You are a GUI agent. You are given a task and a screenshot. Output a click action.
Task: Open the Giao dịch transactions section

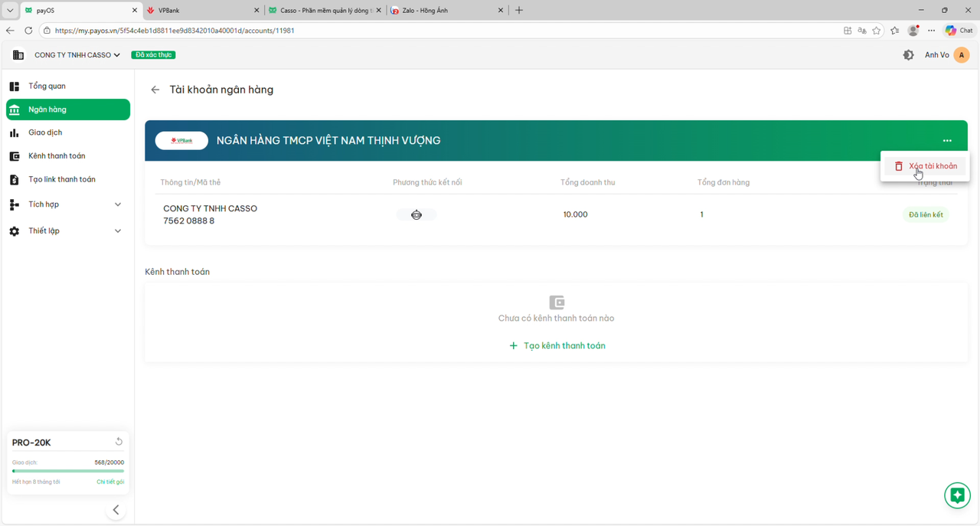pyautogui.click(x=44, y=132)
